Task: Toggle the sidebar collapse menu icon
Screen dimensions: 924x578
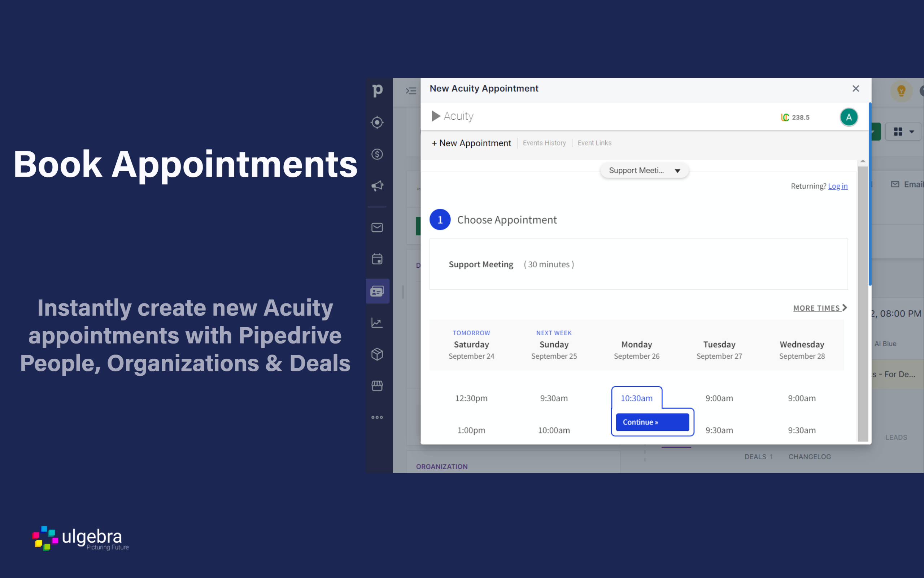Action: pos(411,91)
